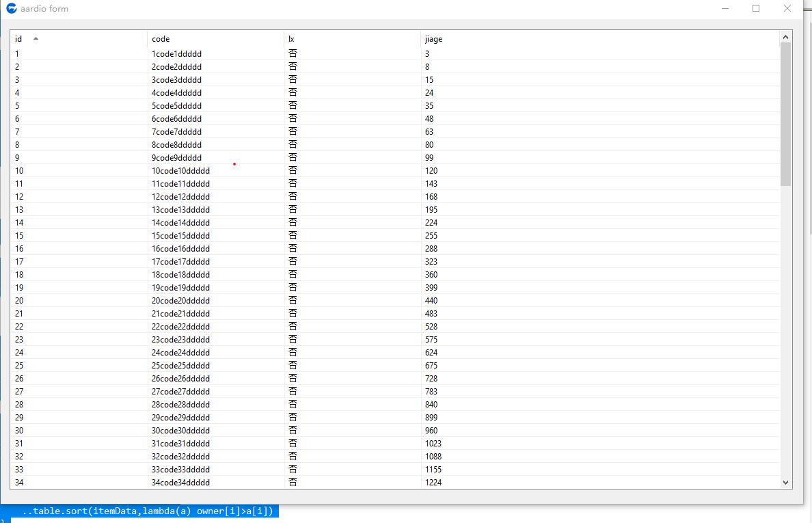Select cell 26code26ddddd
The height and width of the screenshot is (523, 812).
tap(180, 379)
